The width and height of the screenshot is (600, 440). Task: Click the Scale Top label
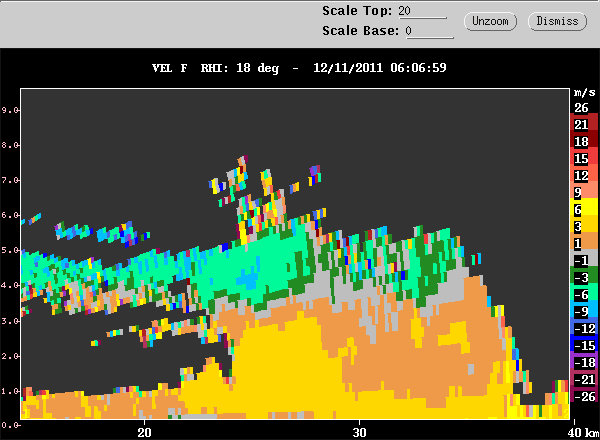point(357,11)
